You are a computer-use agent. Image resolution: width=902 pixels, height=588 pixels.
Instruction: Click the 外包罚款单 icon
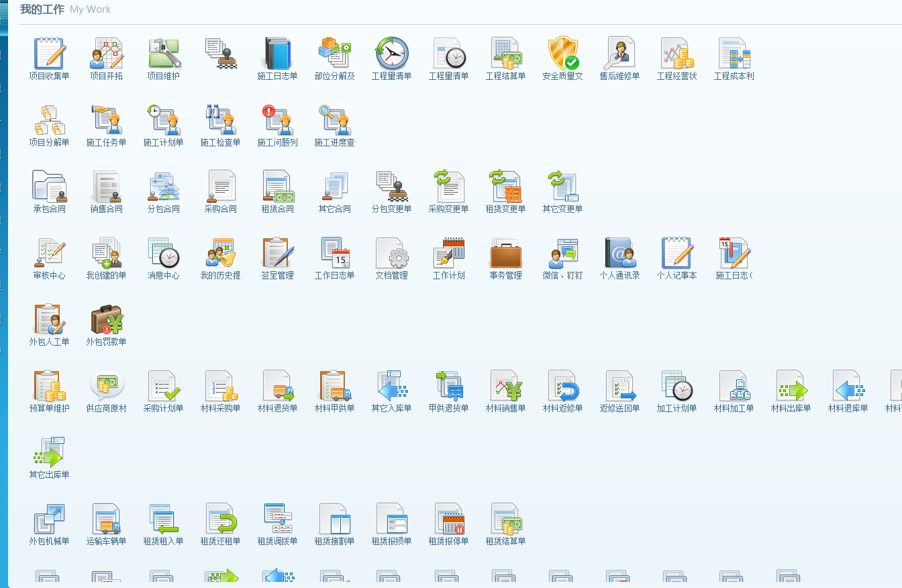click(106, 320)
